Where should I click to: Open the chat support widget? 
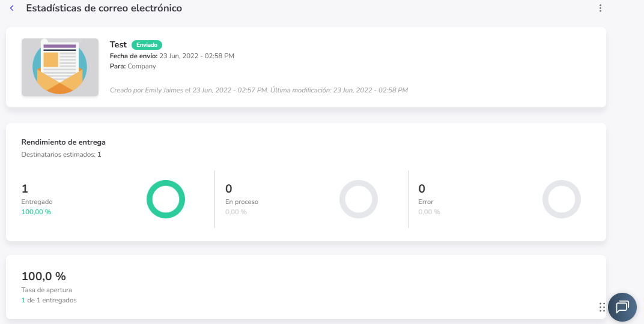click(x=622, y=307)
